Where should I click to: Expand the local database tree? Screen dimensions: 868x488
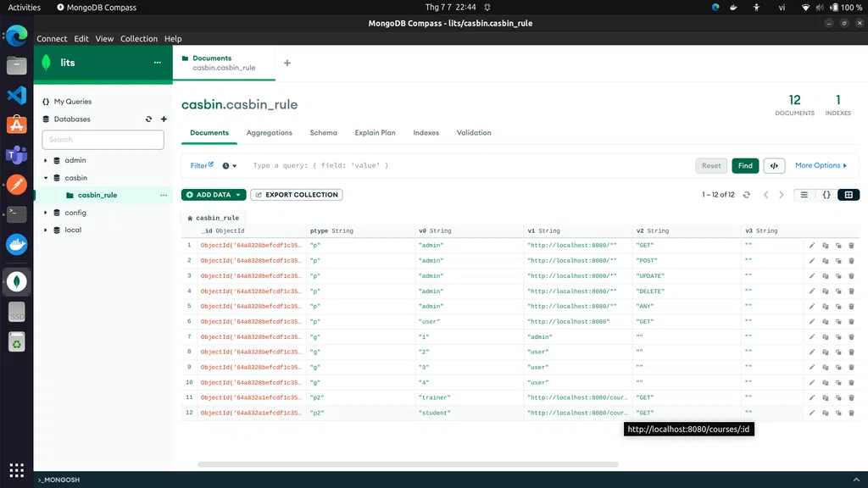(x=46, y=230)
